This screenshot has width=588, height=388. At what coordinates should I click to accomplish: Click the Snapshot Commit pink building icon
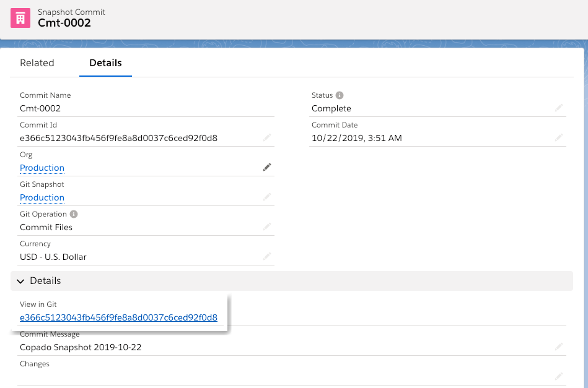click(20, 18)
